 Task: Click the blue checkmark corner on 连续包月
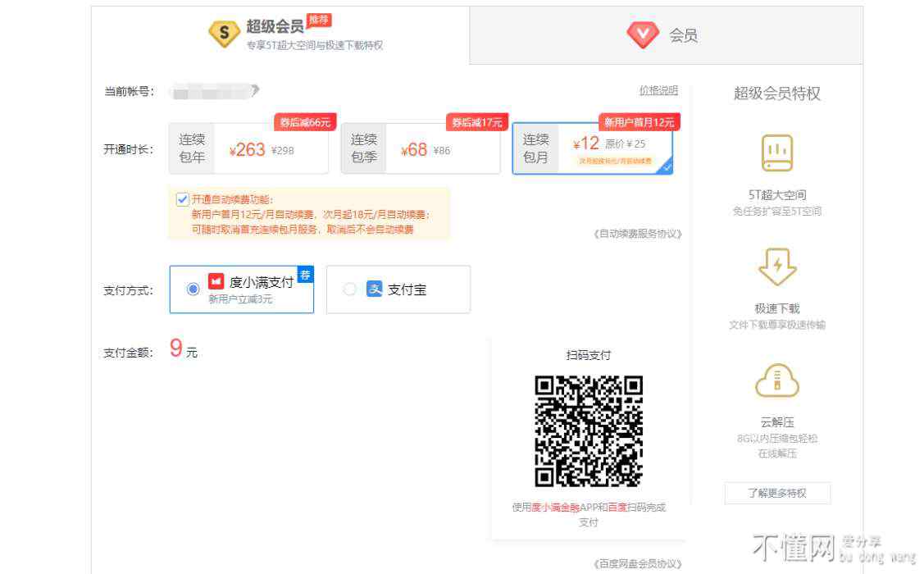pyautogui.click(x=666, y=167)
